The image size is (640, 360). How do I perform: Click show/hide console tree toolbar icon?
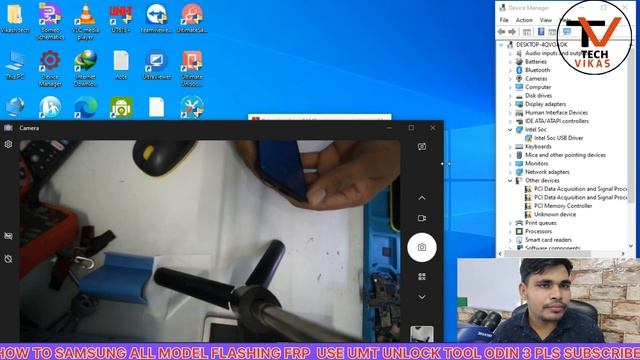coord(527,32)
